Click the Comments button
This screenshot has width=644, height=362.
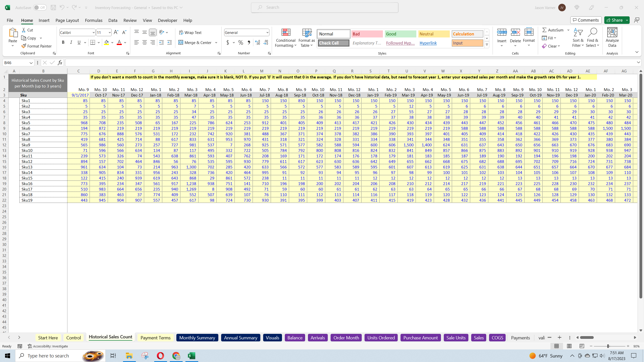point(586,20)
